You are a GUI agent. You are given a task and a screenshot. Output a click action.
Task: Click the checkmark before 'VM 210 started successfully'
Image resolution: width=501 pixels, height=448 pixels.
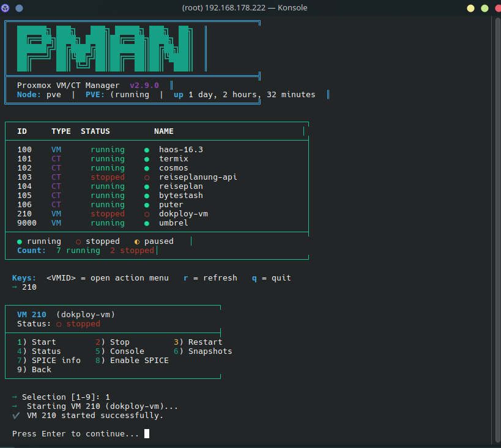tap(16, 416)
